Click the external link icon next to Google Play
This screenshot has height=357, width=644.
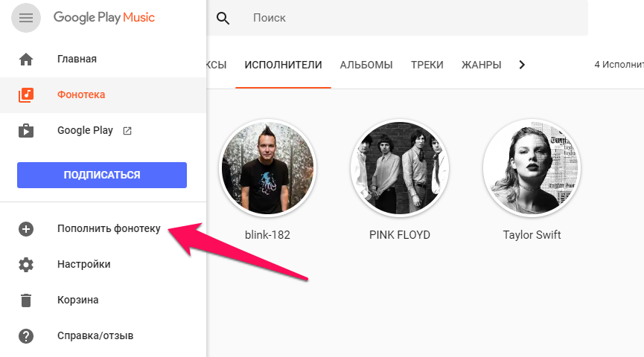pyautogui.click(x=127, y=131)
